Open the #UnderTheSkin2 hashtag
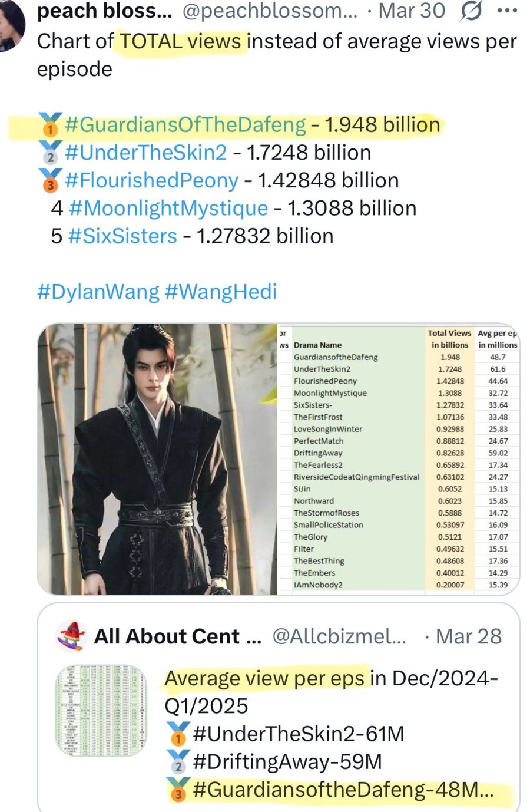 coord(145,153)
